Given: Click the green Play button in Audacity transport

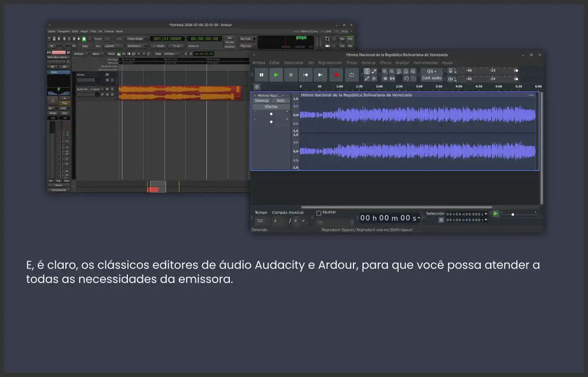Looking at the screenshot, I should tap(276, 75).
